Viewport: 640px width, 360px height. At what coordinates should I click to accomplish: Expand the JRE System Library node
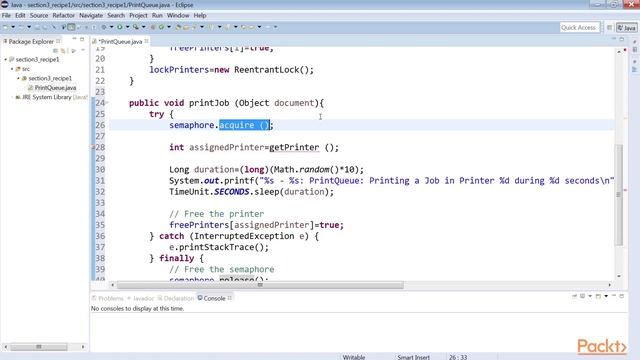pos(12,97)
